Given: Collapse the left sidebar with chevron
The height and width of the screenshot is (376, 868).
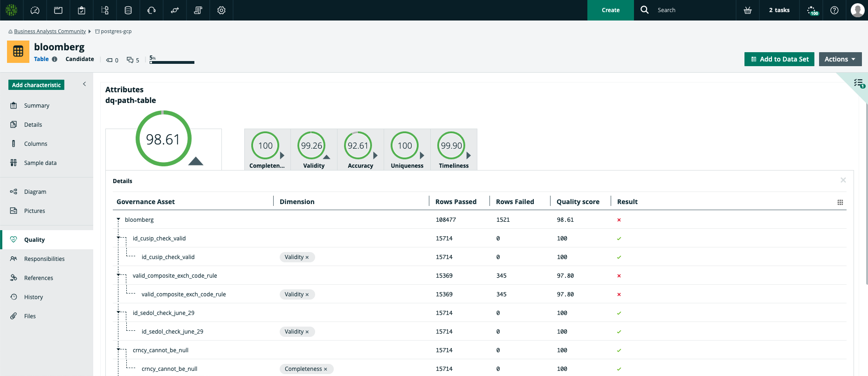Looking at the screenshot, I should [84, 84].
